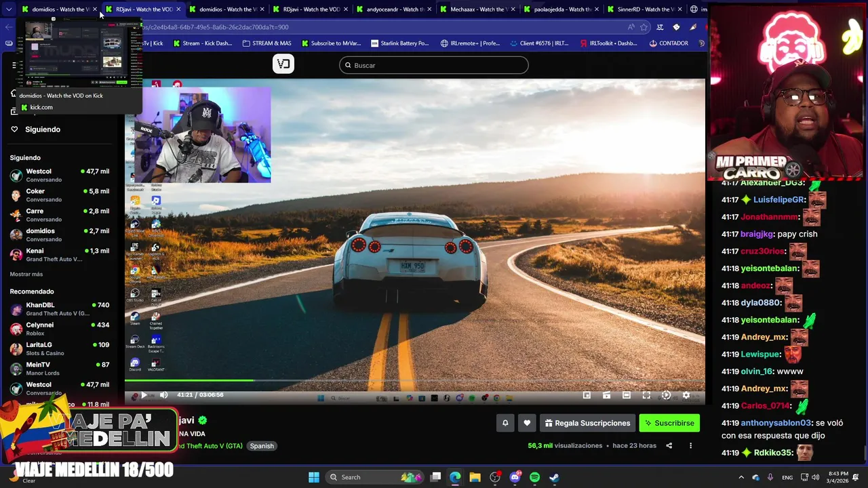The width and height of the screenshot is (868, 488).
Task: Switch to RDjavi VOD second tab
Action: pos(144,9)
